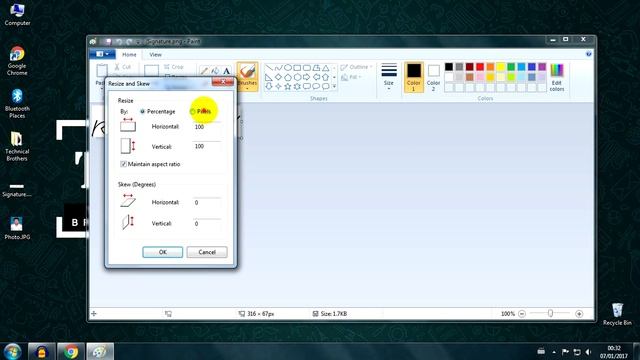Viewport: 640px width, 360px height.
Task: Choose the Oval callout shape
Action: coord(316,87)
